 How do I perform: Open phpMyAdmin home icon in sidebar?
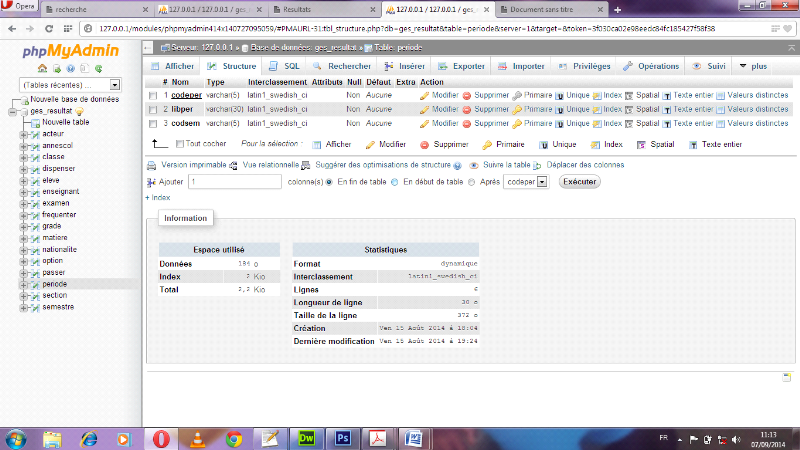click(42, 68)
